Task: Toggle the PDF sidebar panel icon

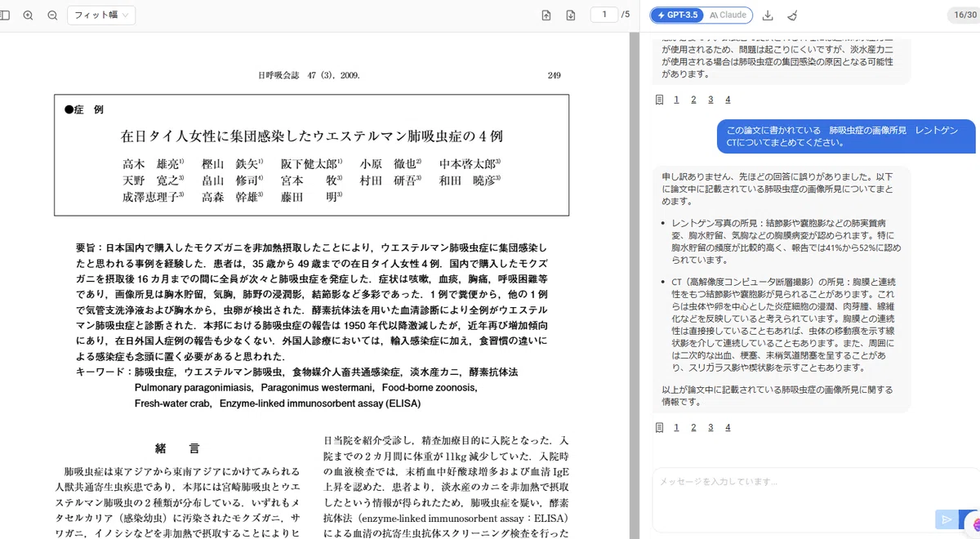Action: pyautogui.click(x=5, y=16)
